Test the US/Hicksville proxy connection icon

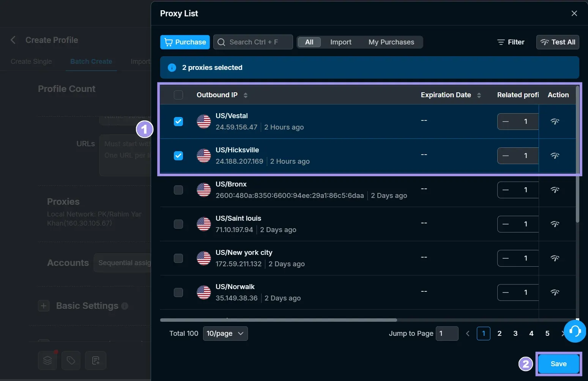point(555,156)
